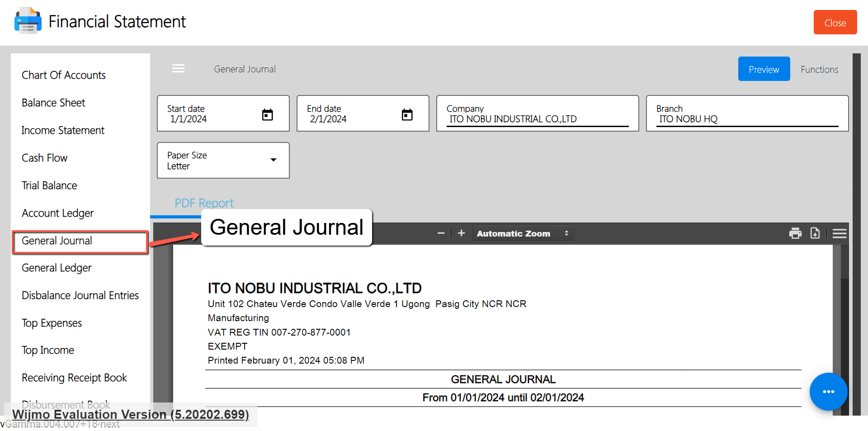
Task: Zoom in the PDF with plus icon
Action: (461, 233)
